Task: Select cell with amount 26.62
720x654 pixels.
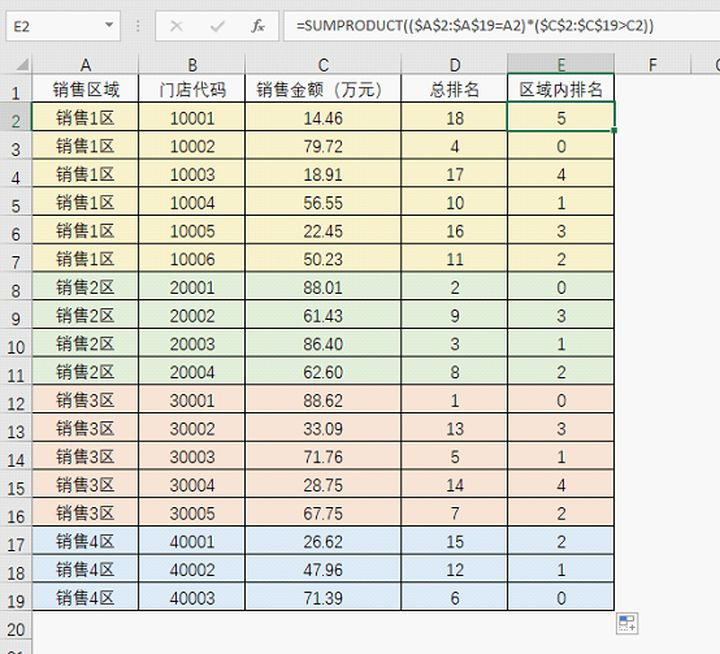Action: coord(323,541)
